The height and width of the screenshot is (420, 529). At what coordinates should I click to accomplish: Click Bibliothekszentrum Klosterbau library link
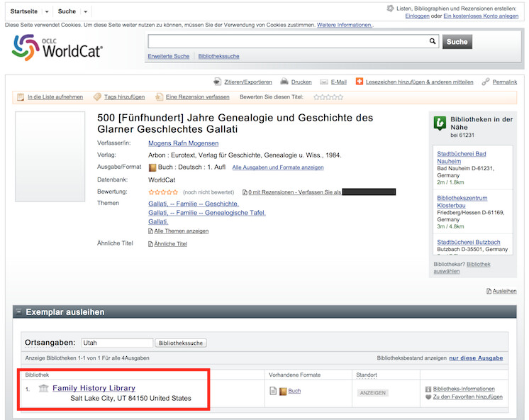point(462,201)
